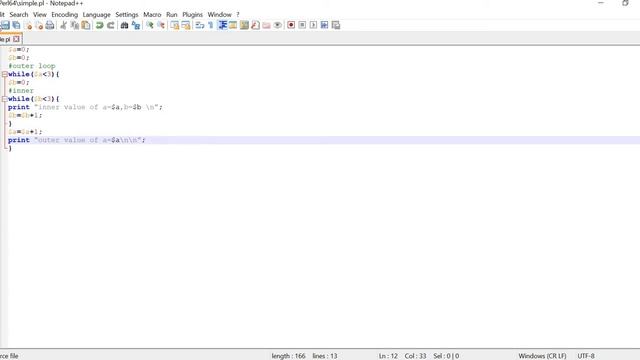The width and height of the screenshot is (640, 360).
Task: Open the User Defined Language icon
Action: click(233, 25)
